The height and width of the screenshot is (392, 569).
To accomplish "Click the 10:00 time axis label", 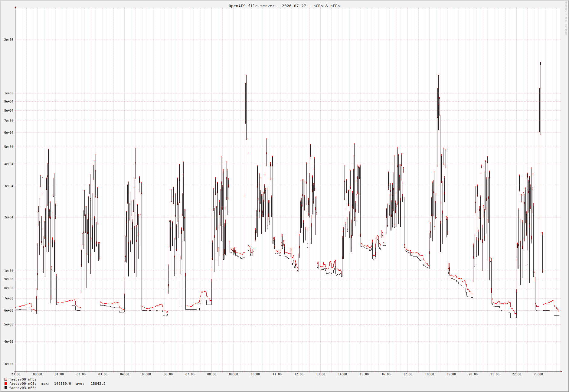I will [x=255, y=374].
